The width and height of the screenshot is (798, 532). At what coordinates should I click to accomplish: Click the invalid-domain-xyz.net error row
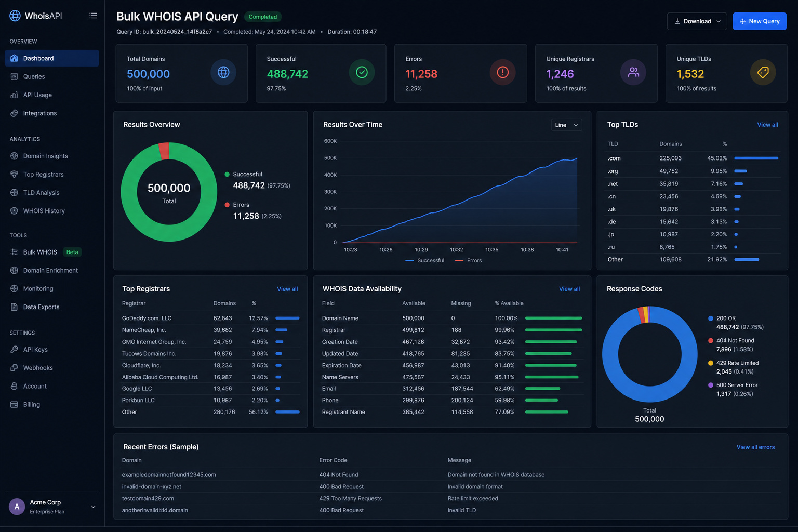(451, 487)
